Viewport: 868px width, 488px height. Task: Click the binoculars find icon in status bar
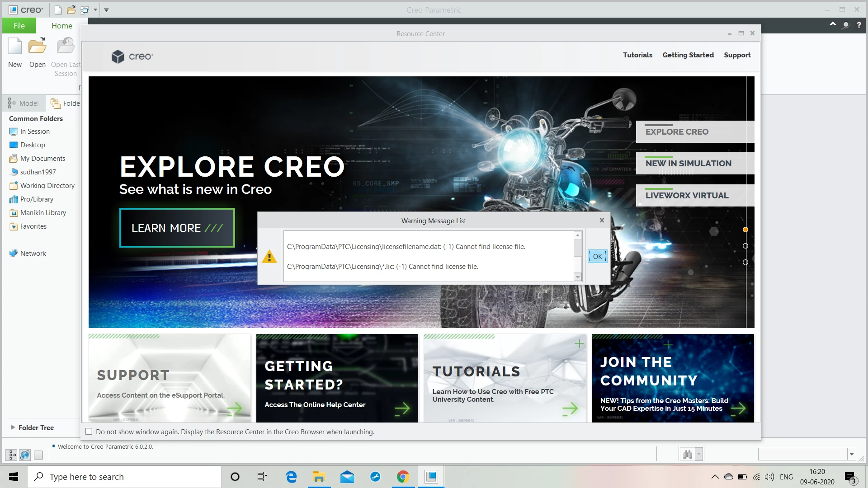click(x=688, y=454)
